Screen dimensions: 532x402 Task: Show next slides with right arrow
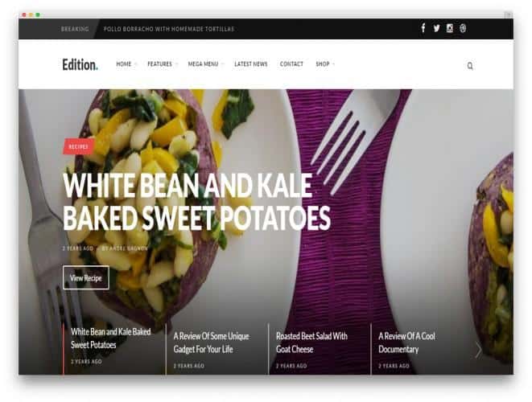[478, 350]
